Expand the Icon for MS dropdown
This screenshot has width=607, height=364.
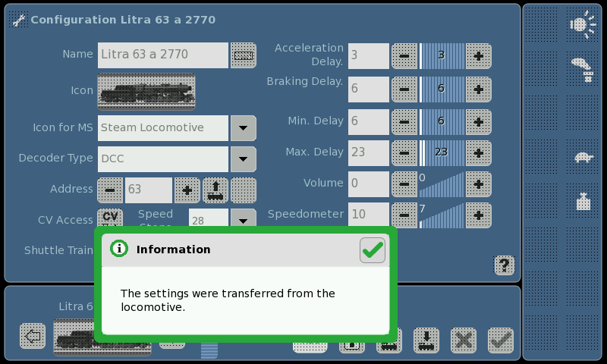click(x=243, y=128)
